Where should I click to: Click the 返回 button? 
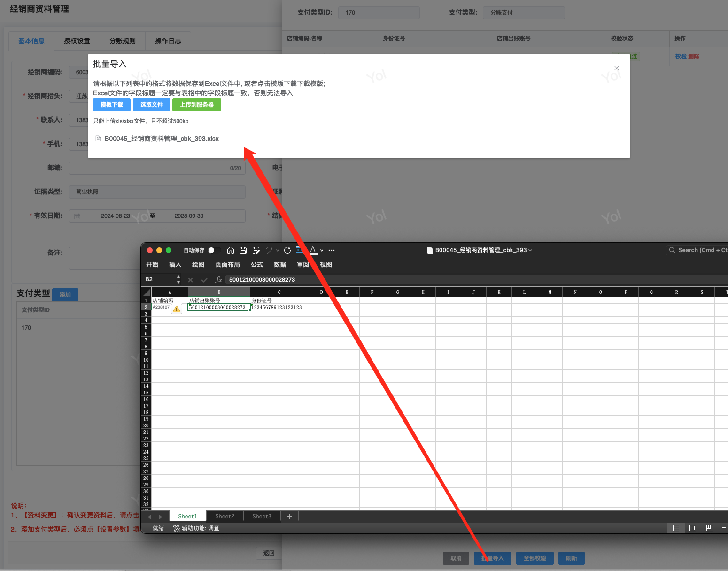coord(269,553)
